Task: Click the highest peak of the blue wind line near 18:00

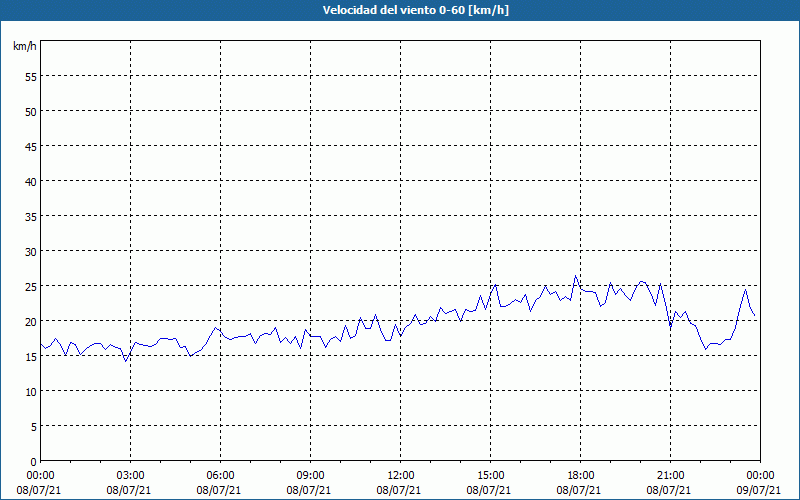Action: (x=576, y=276)
